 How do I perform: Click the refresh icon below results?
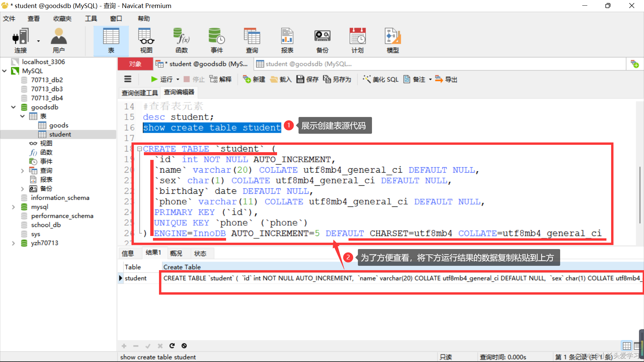pos(172,346)
